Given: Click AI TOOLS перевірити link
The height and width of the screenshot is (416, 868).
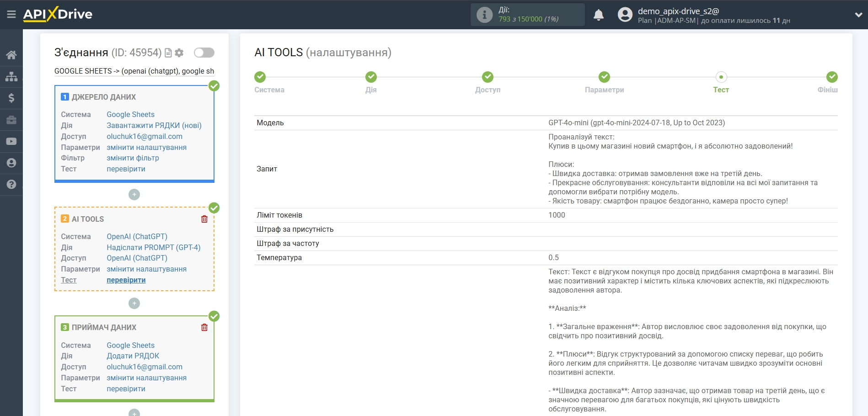Looking at the screenshot, I should [x=126, y=280].
